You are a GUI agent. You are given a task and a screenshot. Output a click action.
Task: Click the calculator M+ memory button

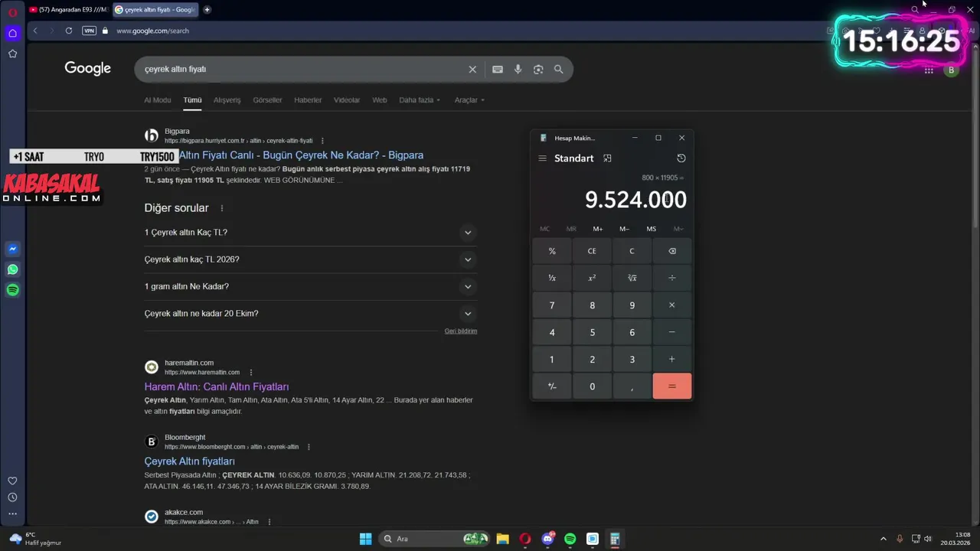pyautogui.click(x=598, y=229)
